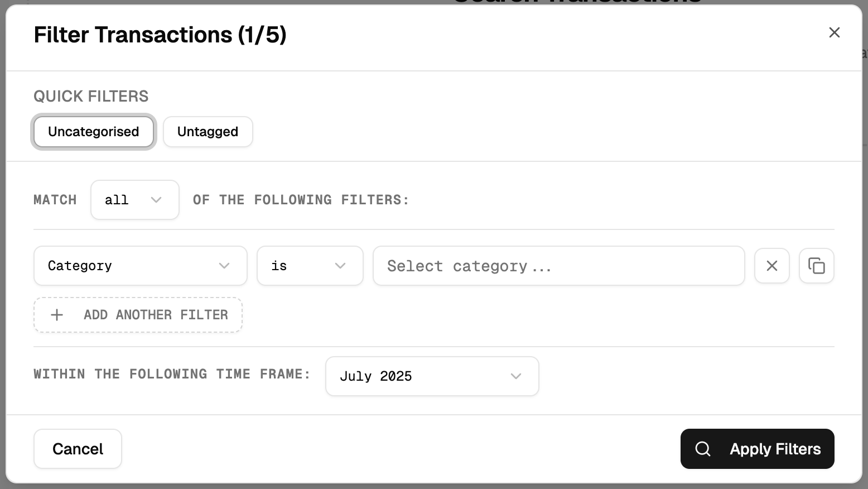Click the QUICK FILTERS section label
868x489 pixels.
(x=91, y=96)
